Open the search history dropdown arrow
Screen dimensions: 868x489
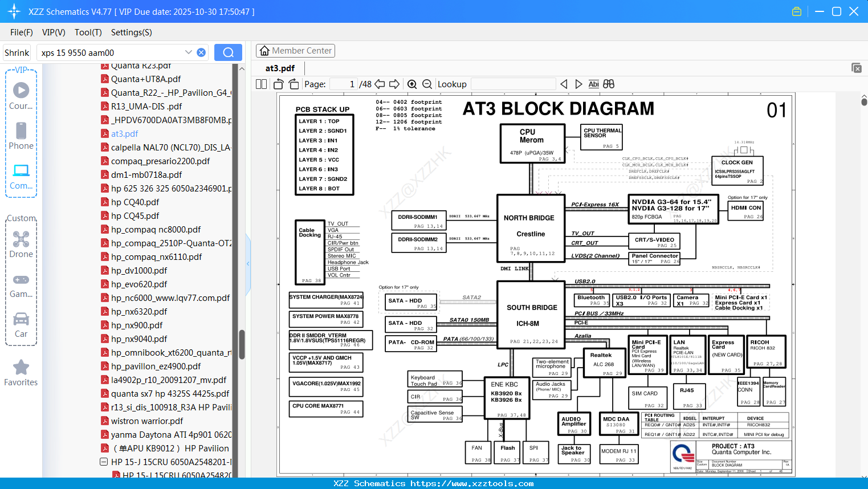(x=189, y=52)
